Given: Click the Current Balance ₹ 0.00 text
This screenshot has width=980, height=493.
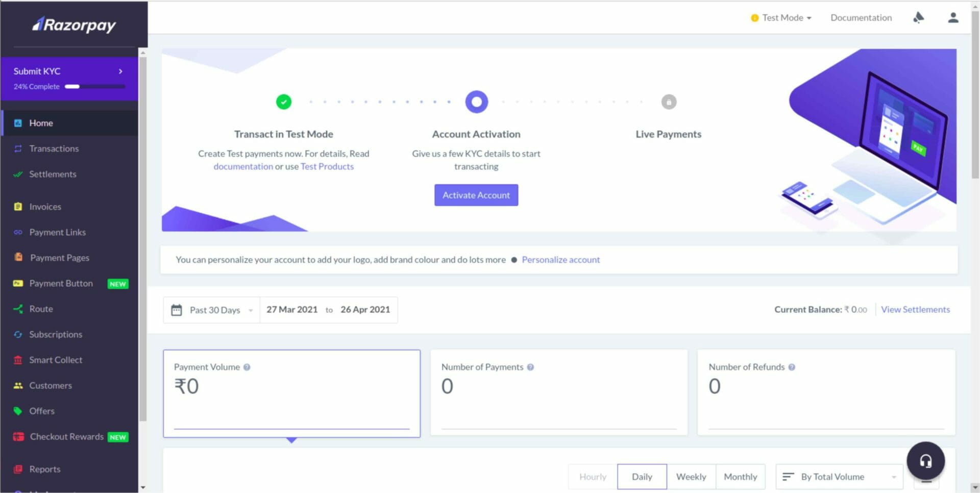Looking at the screenshot, I should click(820, 309).
